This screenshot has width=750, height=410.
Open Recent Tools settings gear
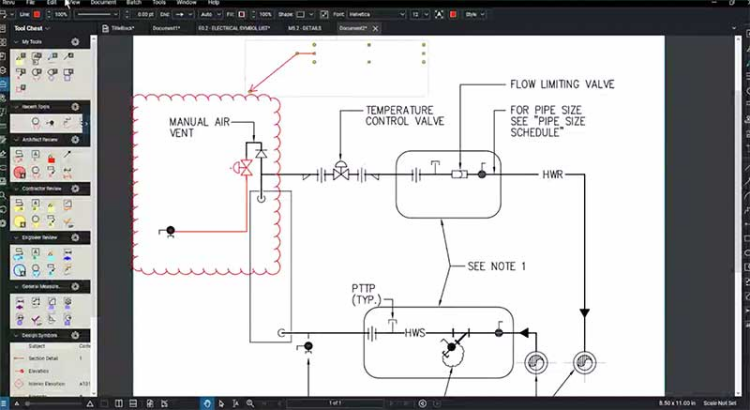coord(75,107)
